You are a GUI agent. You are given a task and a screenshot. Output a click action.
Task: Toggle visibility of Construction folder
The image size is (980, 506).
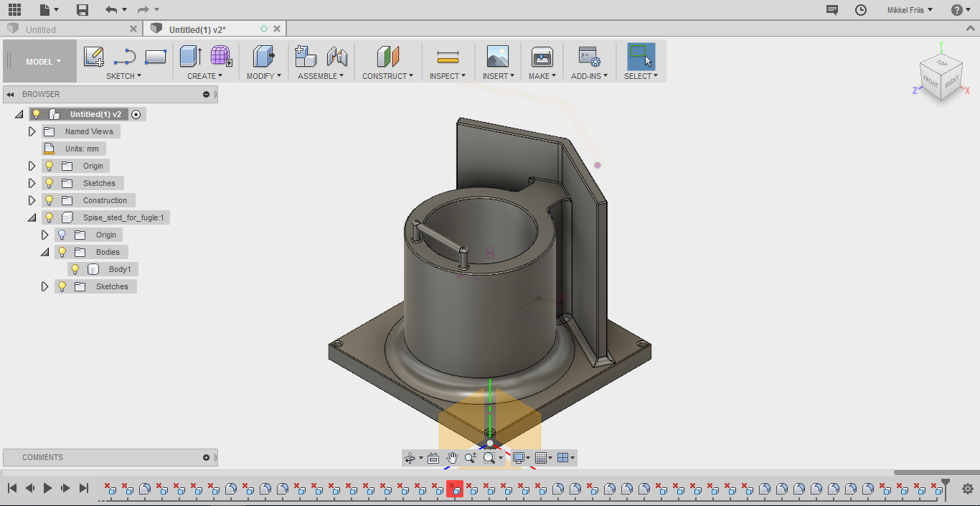click(x=50, y=200)
